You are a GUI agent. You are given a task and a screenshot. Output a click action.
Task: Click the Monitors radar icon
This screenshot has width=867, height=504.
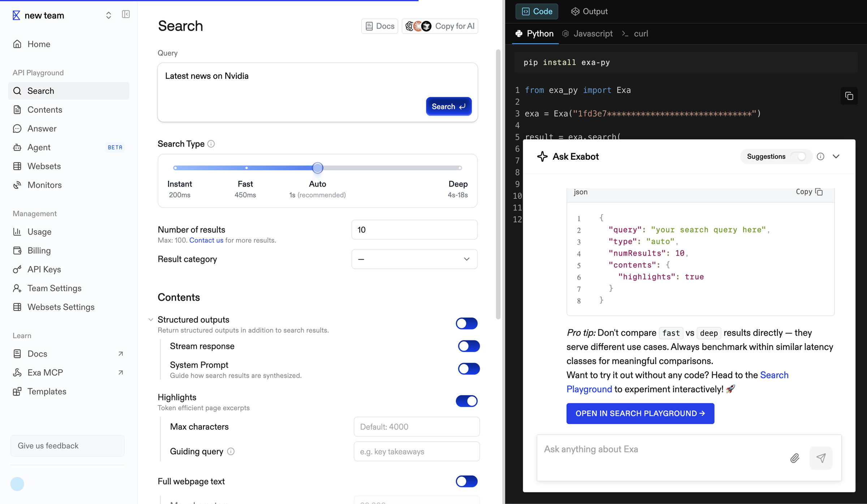pyautogui.click(x=17, y=185)
